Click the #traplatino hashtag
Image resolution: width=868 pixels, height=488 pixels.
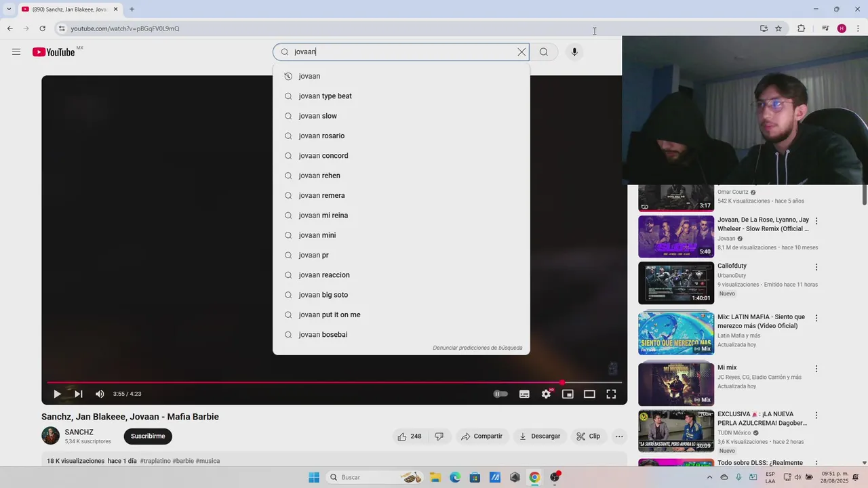point(155,461)
